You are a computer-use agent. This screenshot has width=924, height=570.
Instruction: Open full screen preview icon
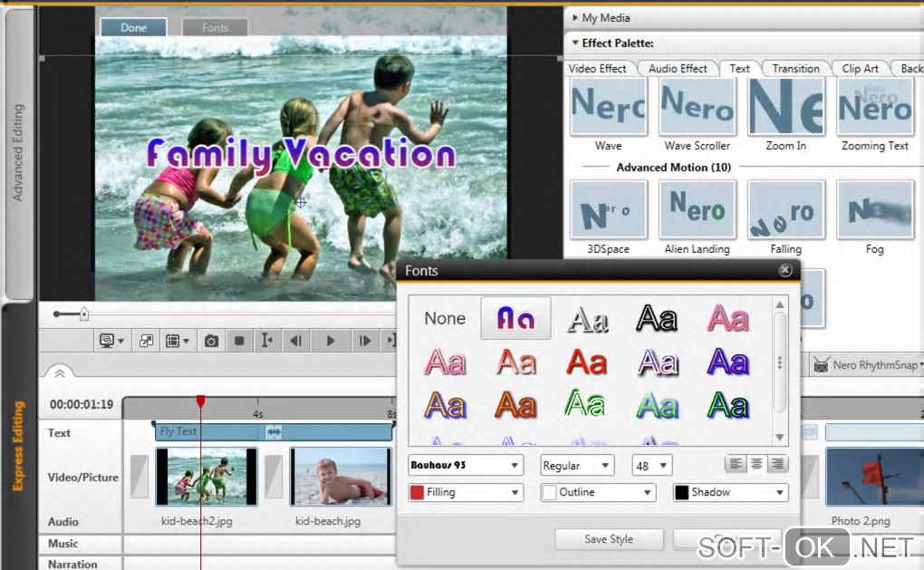click(x=146, y=341)
